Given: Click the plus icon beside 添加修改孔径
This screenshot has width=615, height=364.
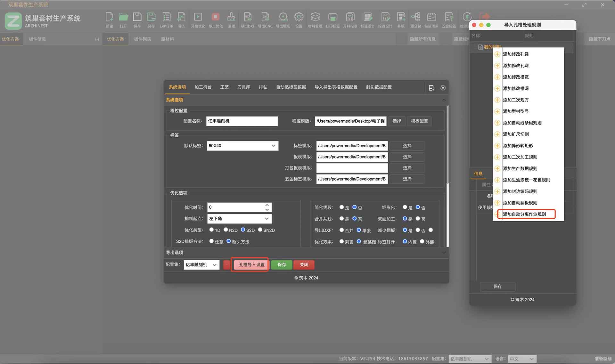Looking at the screenshot, I should click(x=497, y=54).
